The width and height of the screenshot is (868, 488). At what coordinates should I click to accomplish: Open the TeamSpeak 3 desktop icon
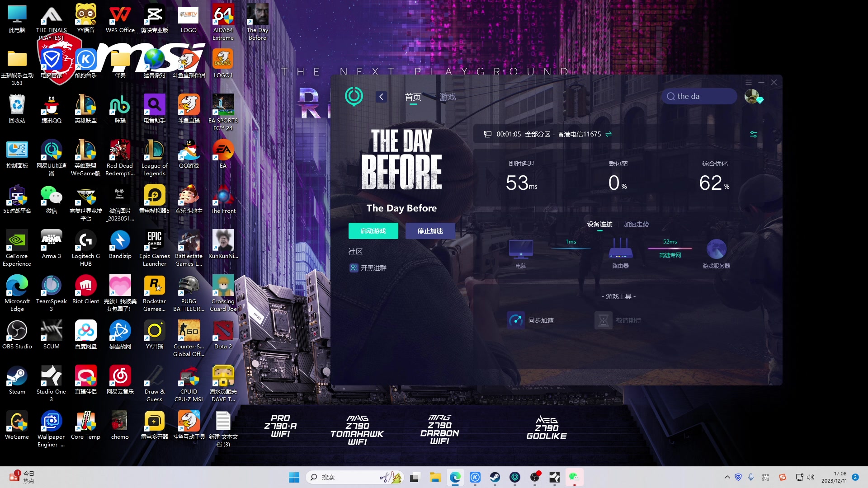point(52,293)
